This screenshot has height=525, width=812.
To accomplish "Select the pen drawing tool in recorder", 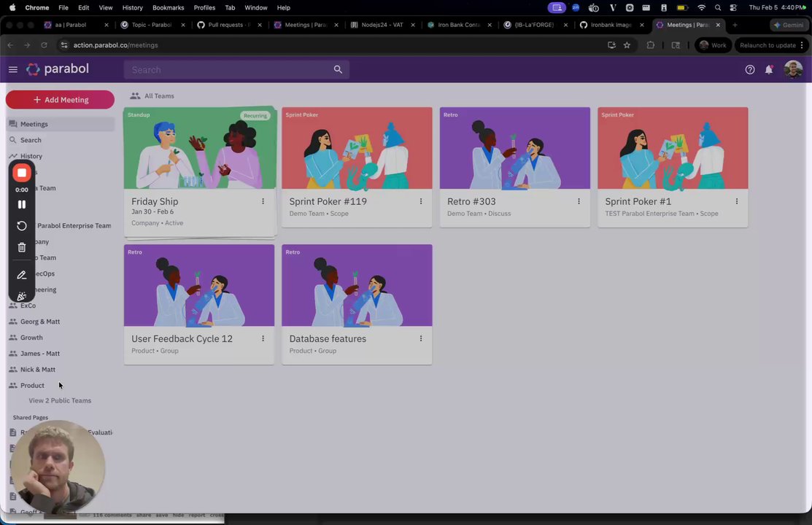I will 22,275.
